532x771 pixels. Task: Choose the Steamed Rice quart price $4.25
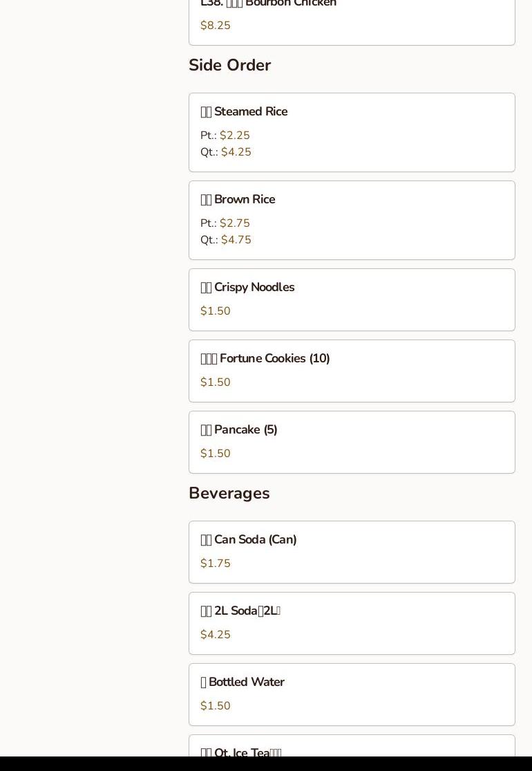236,152
